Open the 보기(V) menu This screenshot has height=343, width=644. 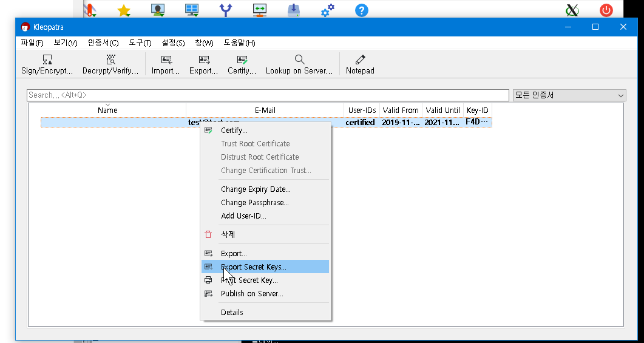(x=66, y=42)
